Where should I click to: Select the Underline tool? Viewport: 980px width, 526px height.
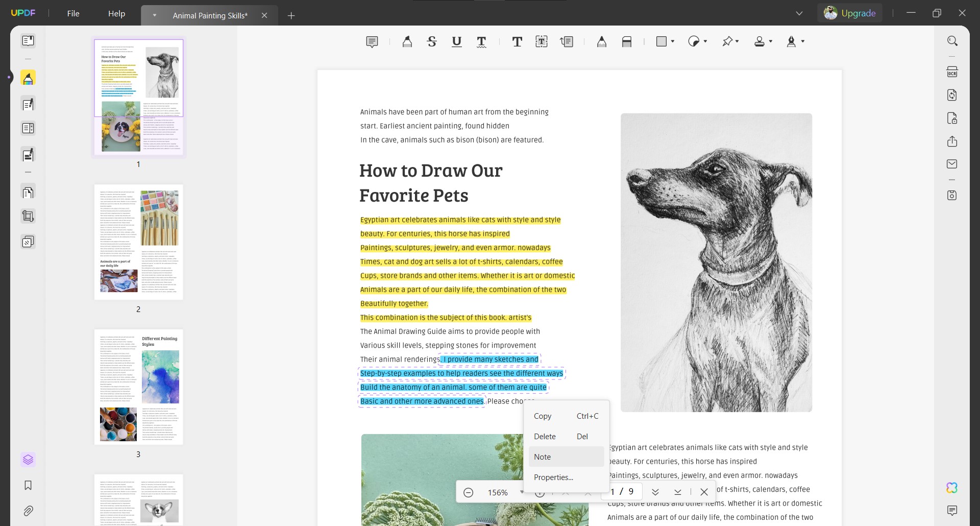pos(457,41)
